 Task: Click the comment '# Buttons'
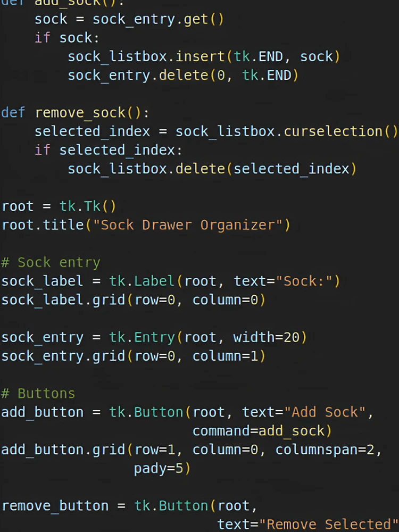coord(38,394)
